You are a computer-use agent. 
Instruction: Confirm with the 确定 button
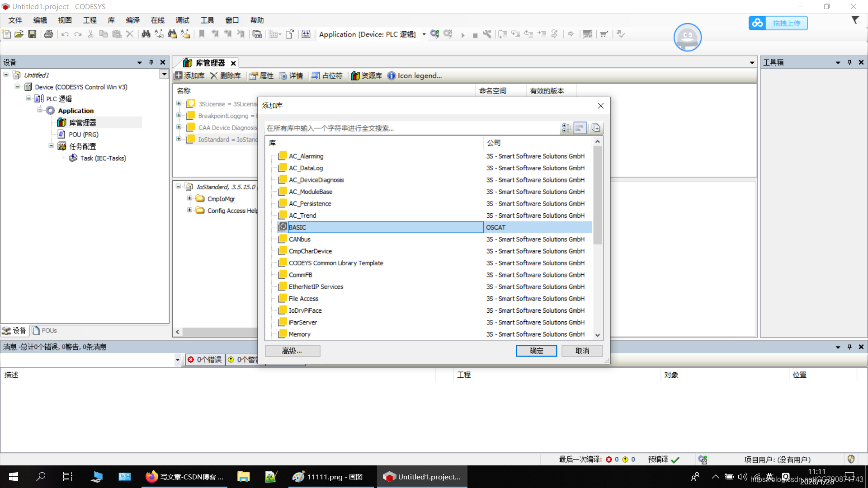coord(536,351)
